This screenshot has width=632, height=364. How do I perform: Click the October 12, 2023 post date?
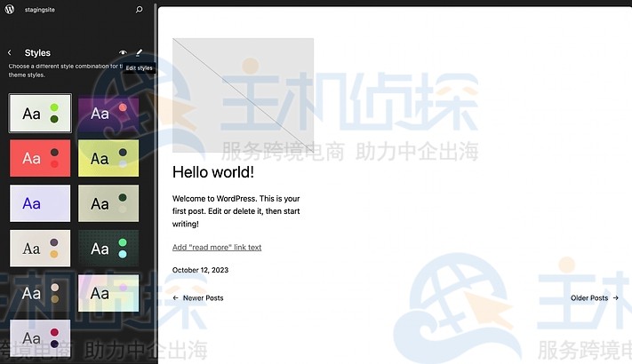(200, 270)
